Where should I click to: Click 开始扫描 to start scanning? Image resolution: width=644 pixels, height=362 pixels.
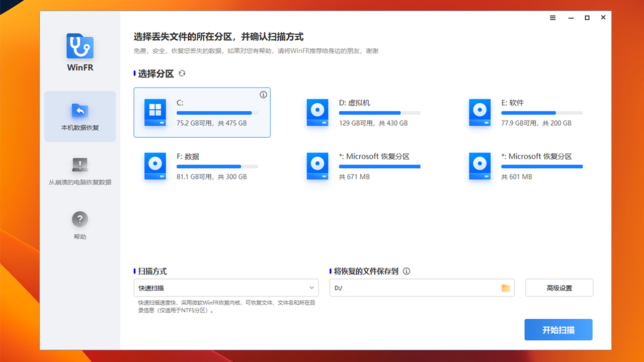pos(558,330)
